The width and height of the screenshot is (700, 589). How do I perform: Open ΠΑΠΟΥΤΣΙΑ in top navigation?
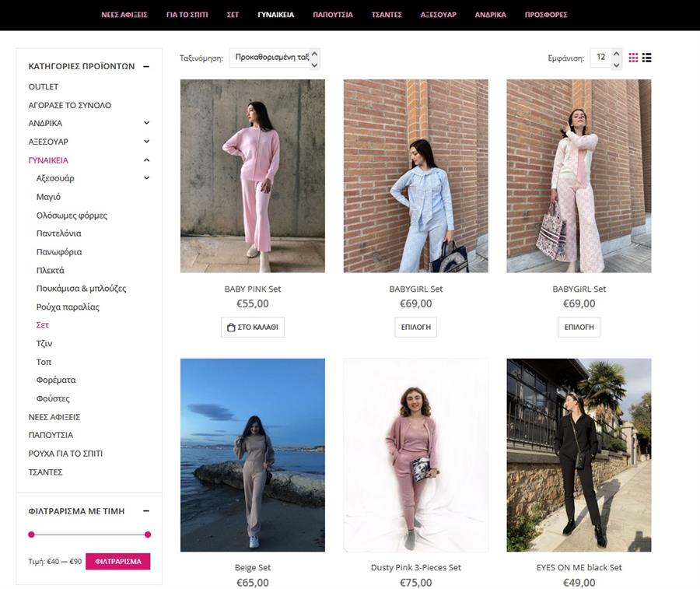point(333,15)
